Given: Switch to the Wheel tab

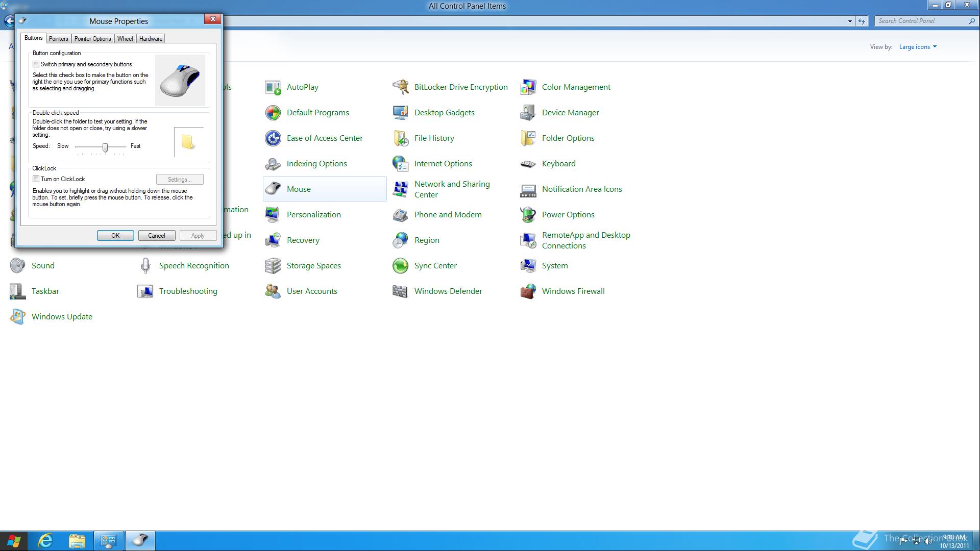Looking at the screenshot, I should tap(125, 39).
